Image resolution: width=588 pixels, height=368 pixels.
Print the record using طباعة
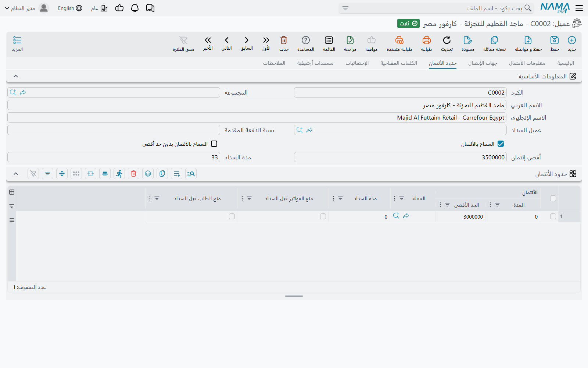point(426,43)
